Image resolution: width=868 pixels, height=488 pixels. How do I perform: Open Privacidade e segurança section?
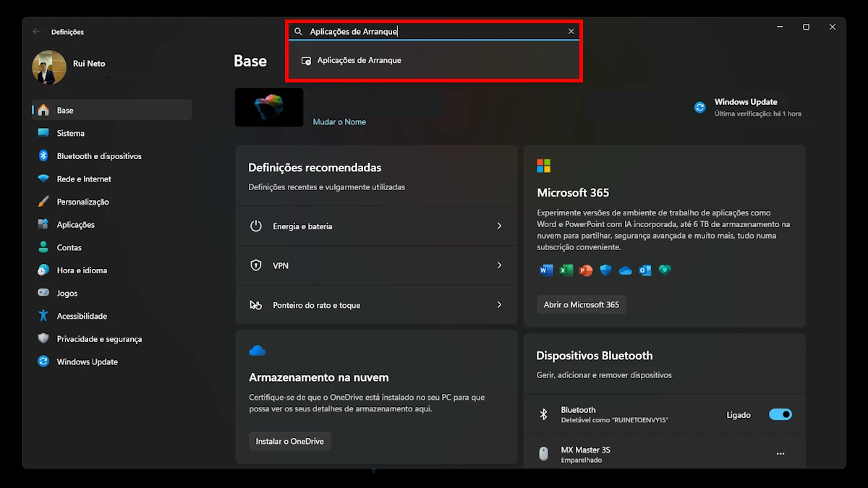pyautogui.click(x=99, y=339)
